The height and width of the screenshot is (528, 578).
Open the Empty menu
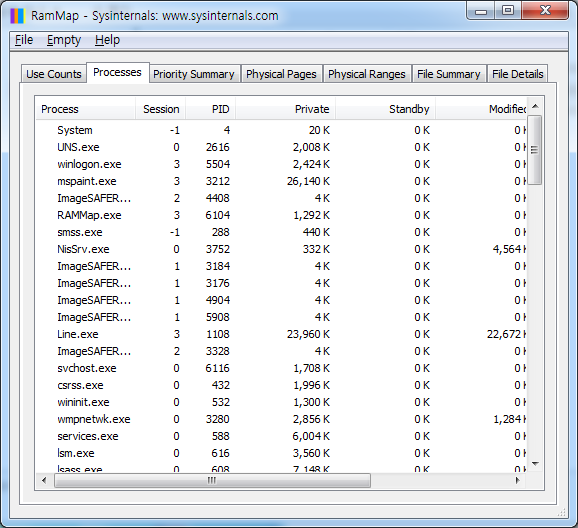point(64,40)
